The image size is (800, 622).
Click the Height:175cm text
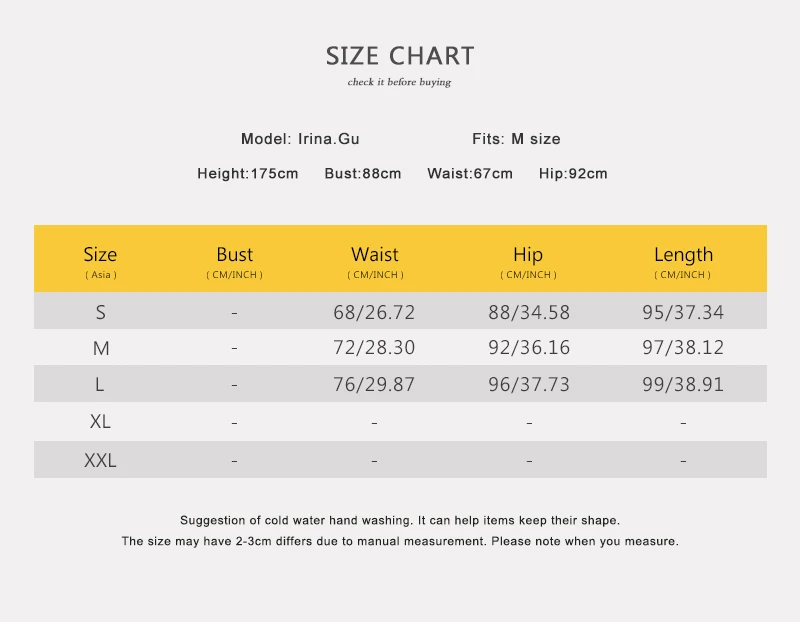[x=247, y=173]
